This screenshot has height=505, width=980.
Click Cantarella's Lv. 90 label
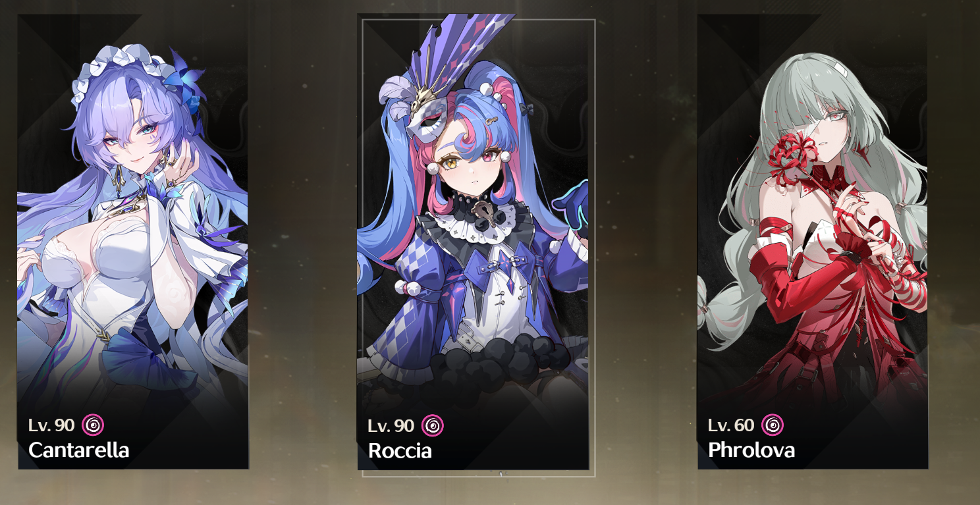pyautogui.click(x=51, y=425)
